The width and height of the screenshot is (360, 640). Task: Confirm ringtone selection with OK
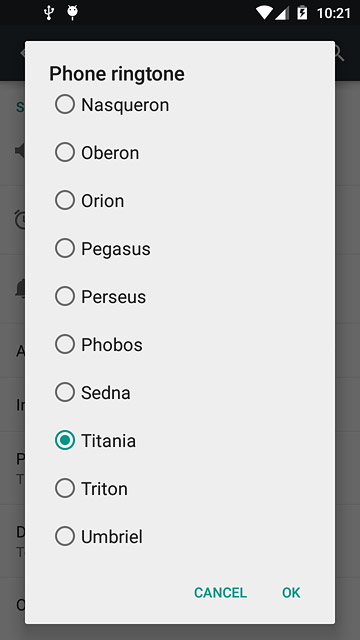[x=291, y=592]
